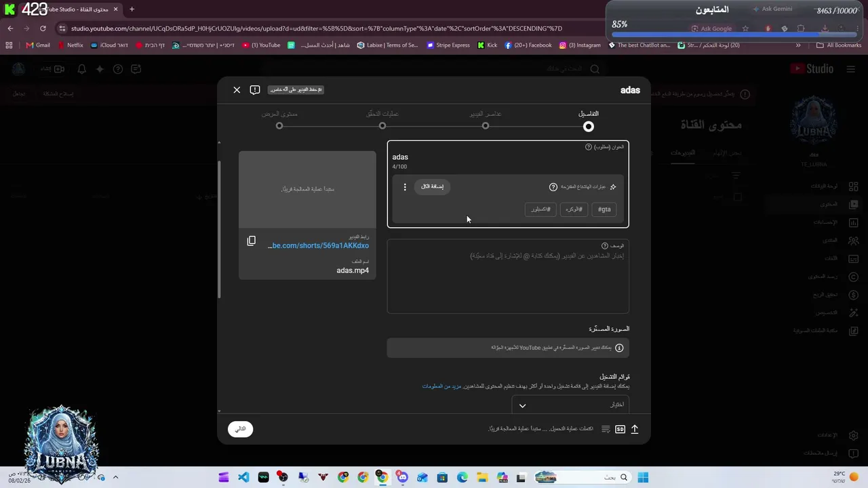Click into the video description text box
Screen dimensions: 868x488
tap(508, 277)
